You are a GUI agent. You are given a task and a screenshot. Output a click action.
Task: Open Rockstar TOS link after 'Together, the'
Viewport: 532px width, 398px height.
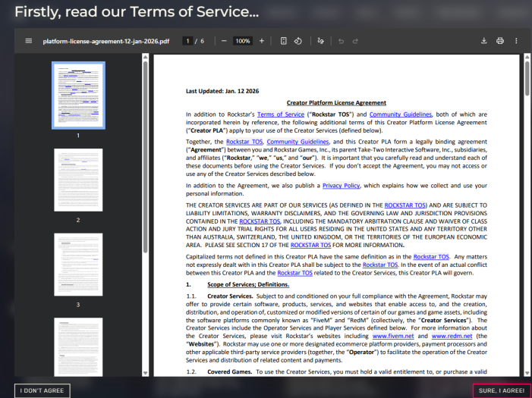pos(244,142)
